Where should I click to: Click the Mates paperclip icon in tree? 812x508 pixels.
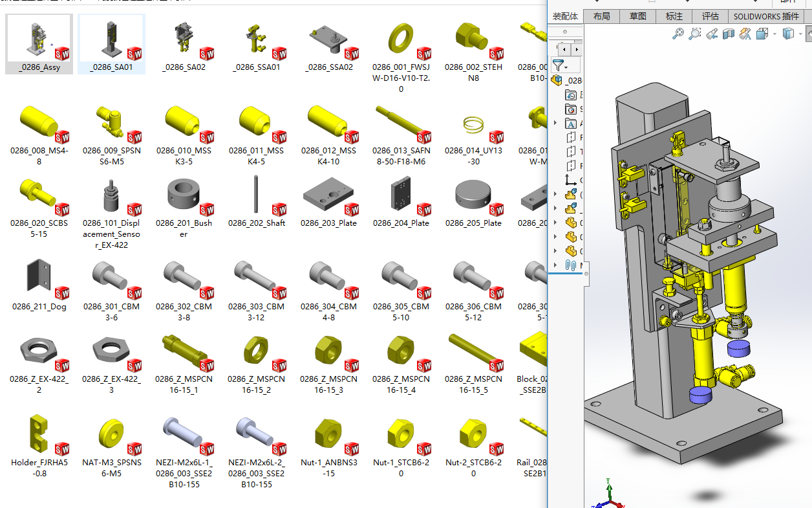(x=571, y=265)
